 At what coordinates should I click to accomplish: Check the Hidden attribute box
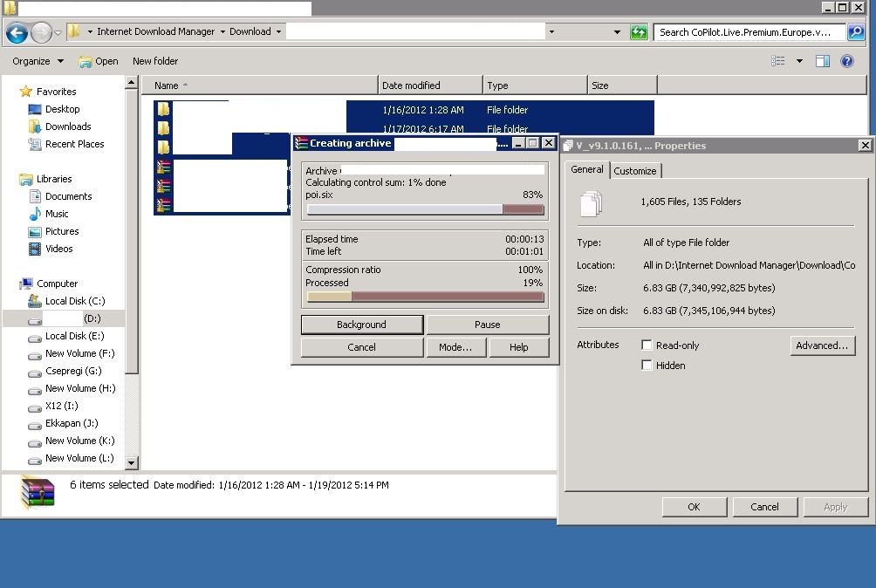click(x=647, y=366)
